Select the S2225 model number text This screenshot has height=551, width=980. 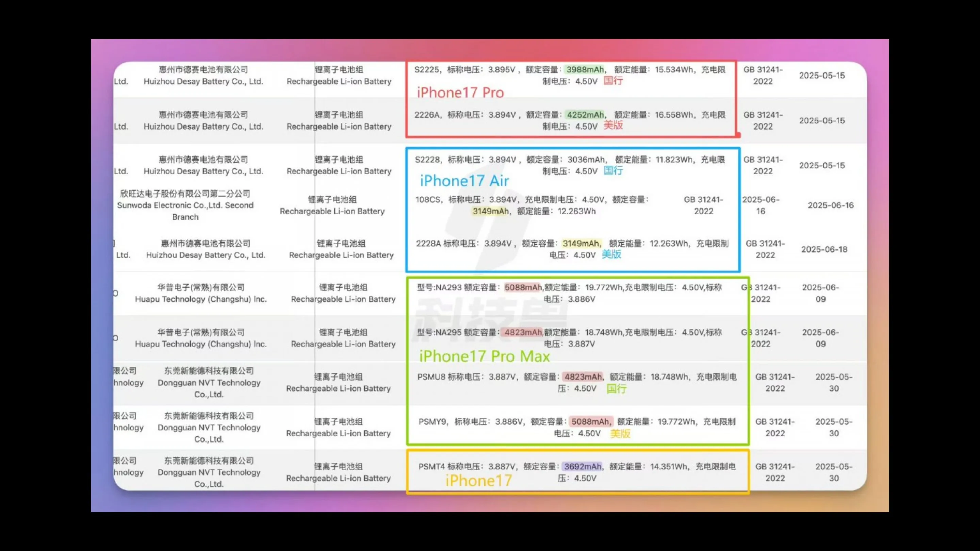pos(426,70)
